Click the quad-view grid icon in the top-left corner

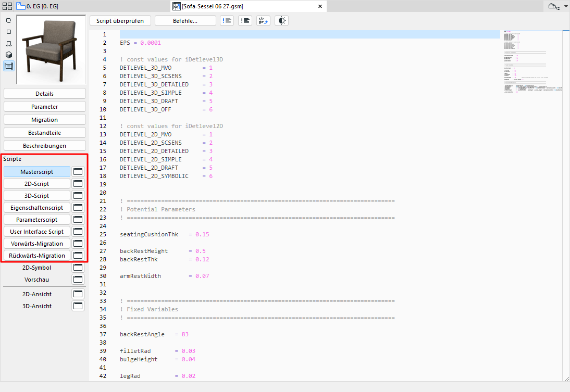coord(7,5)
